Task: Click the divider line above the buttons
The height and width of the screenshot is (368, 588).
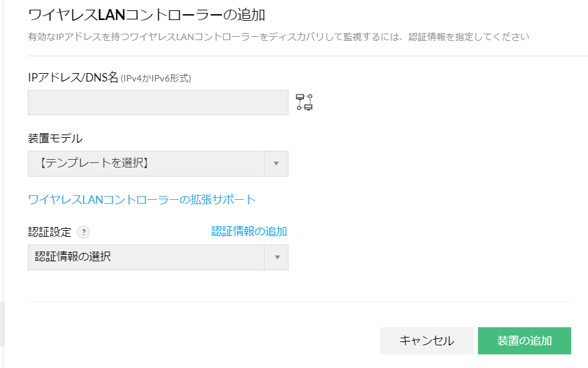Action: pyautogui.click(x=299, y=301)
